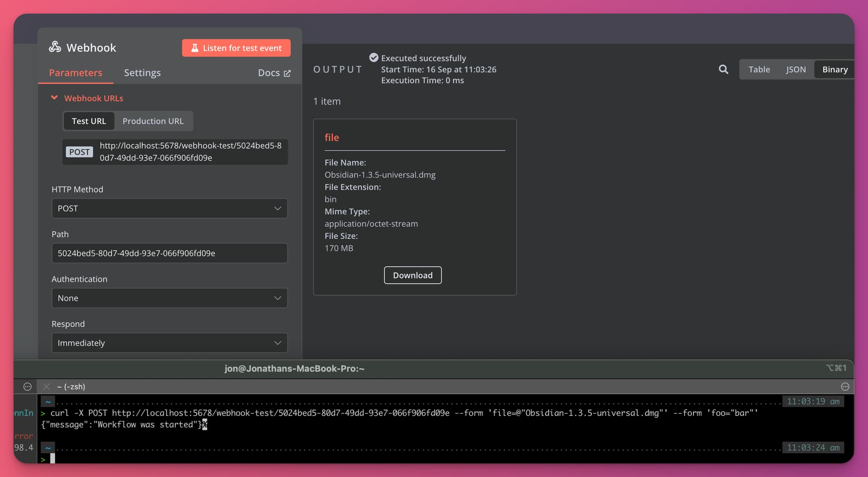This screenshot has height=477, width=868.
Task: Select the Parameters tab
Action: click(x=75, y=73)
